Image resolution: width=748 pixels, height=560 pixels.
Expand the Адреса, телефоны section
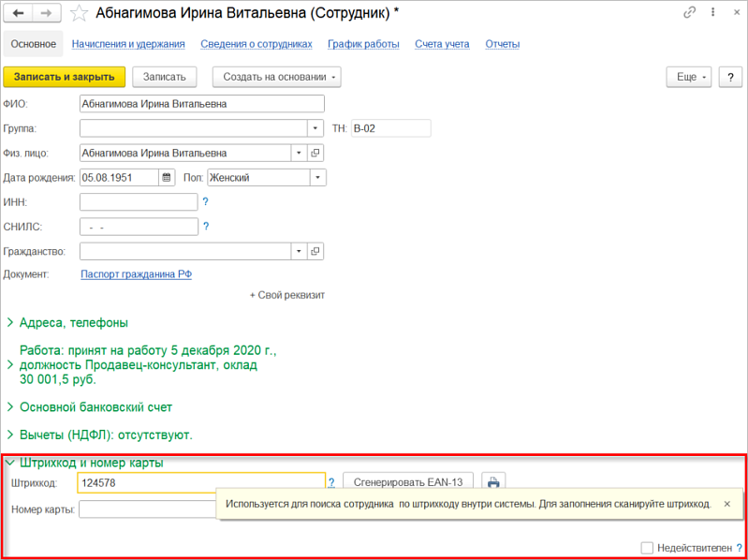tap(10, 322)
